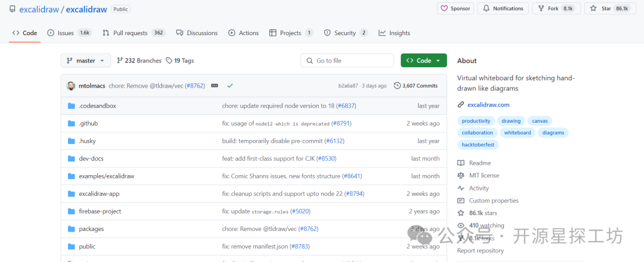Expand the green Code dropdown
644x262 pixels.
[x=423, y=60]
